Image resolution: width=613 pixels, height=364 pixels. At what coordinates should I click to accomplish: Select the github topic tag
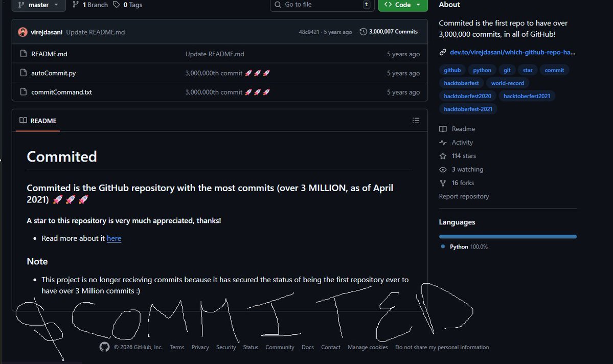(452, 70)
